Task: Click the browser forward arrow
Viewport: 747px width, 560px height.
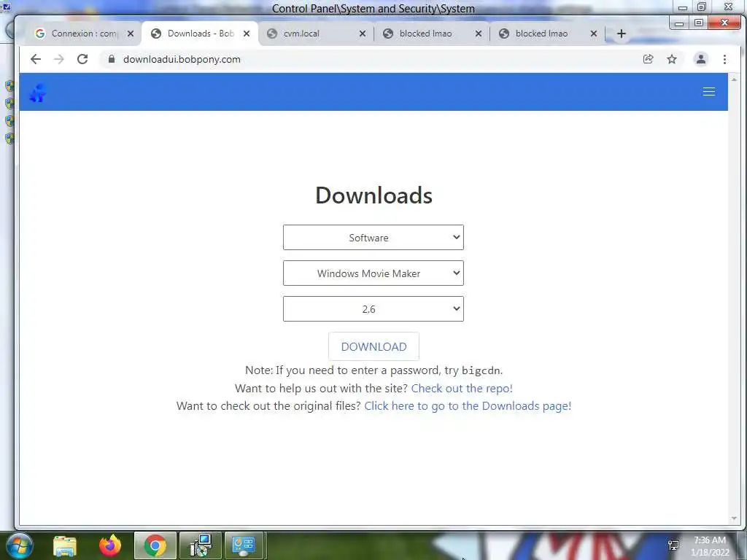Action: coord(58,59)
